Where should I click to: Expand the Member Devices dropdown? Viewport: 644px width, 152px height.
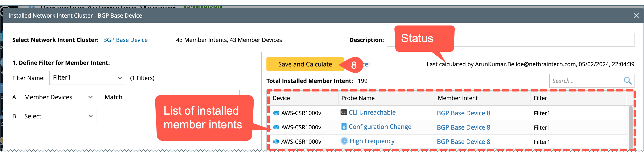coord(58,97)
